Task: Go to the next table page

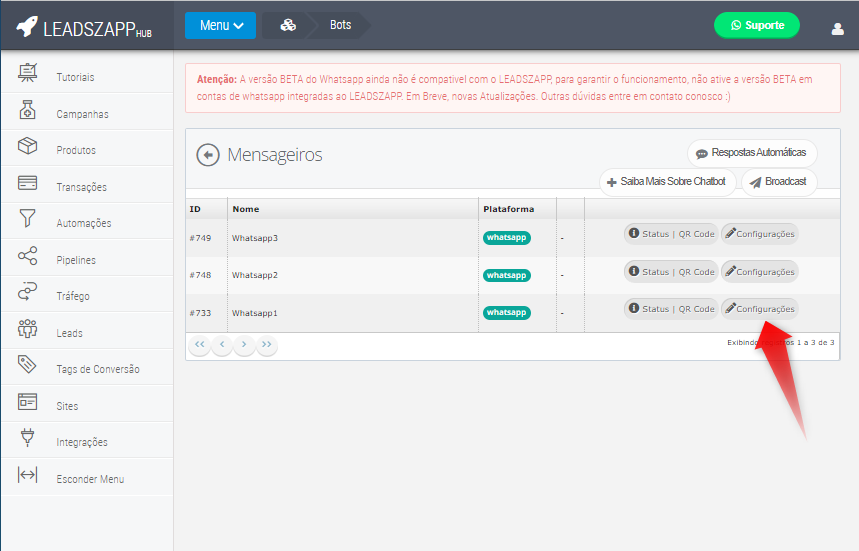Action: 244,344
